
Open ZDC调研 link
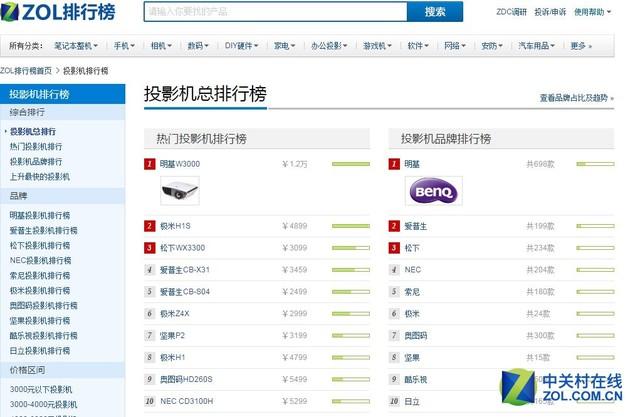point(511,12)
